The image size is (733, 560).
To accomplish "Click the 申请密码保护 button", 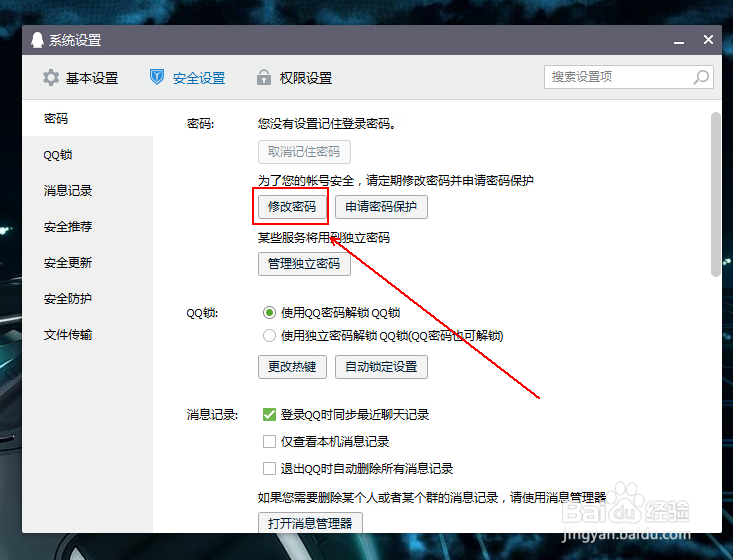I will coord(381,207).
